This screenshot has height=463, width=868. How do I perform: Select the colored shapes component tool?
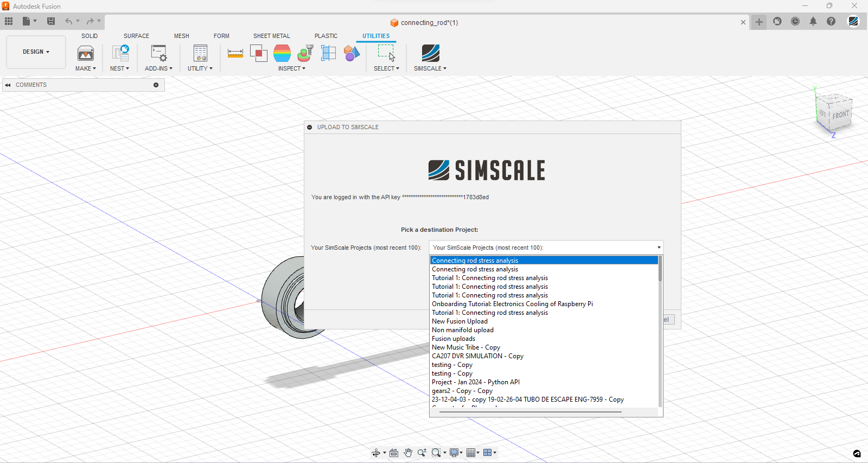352,53
